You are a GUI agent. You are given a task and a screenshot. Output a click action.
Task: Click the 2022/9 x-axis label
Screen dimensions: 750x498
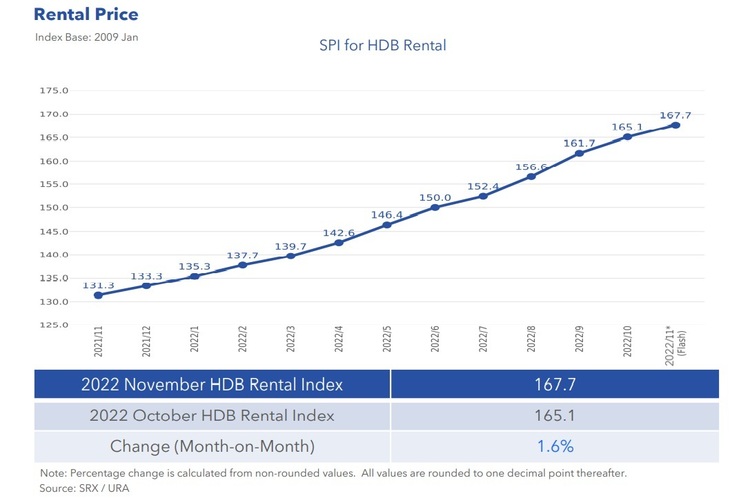(579, 339)
